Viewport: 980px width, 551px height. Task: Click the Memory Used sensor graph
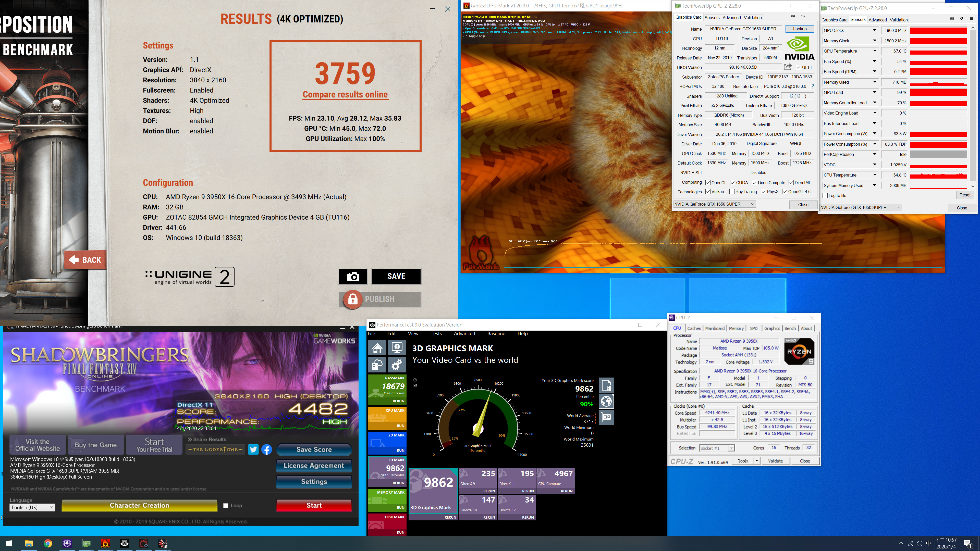pos(938,82)
